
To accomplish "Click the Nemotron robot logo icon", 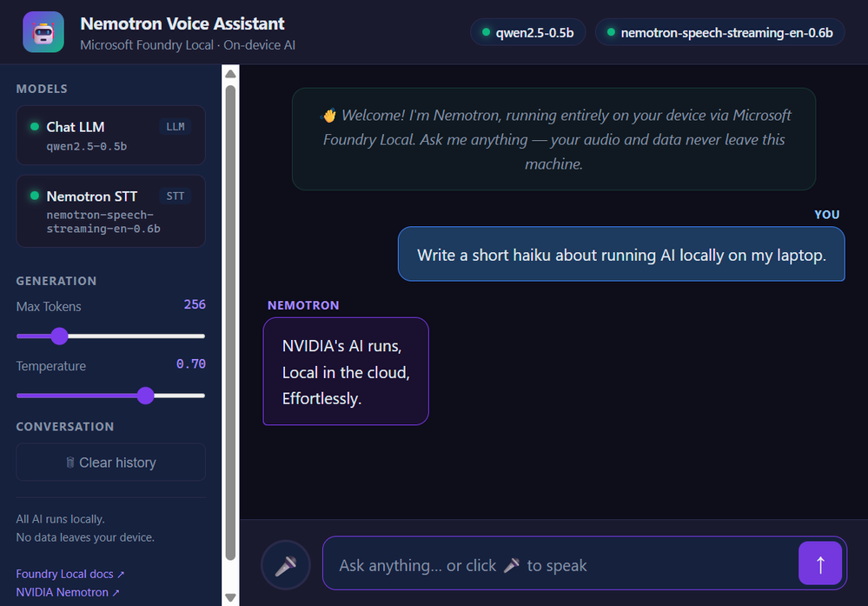I will [43, 32].
